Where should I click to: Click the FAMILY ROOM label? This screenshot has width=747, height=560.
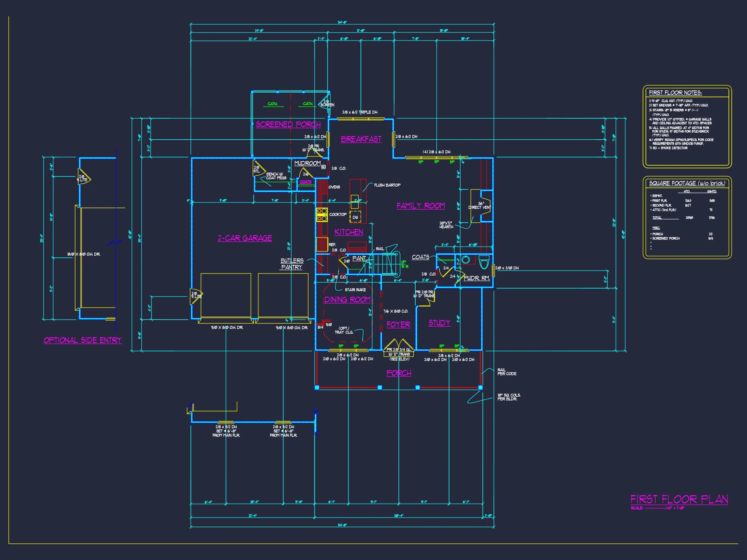pos(421,205)
